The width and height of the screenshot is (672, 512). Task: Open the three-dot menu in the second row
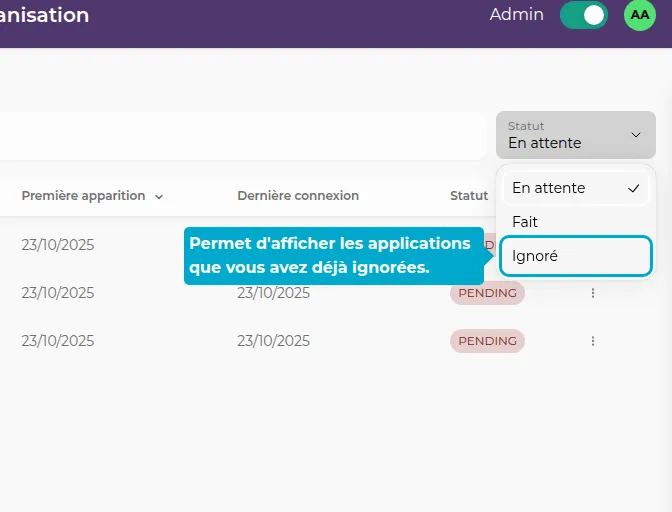[593, 293]
